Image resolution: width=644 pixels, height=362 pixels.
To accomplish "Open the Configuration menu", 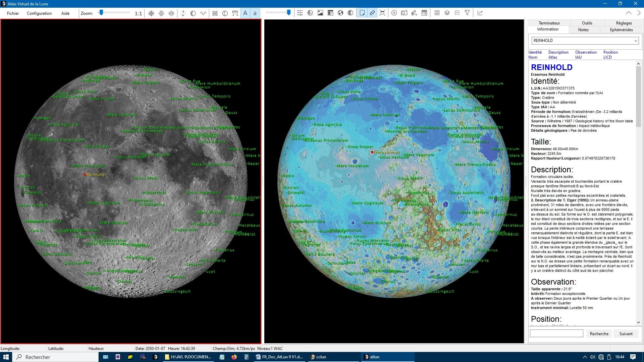I will [x=39, y=13].
